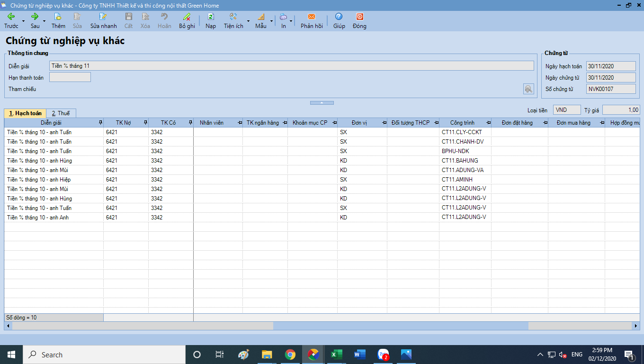Expand the In print dropdown arrow

click(291, 21)
